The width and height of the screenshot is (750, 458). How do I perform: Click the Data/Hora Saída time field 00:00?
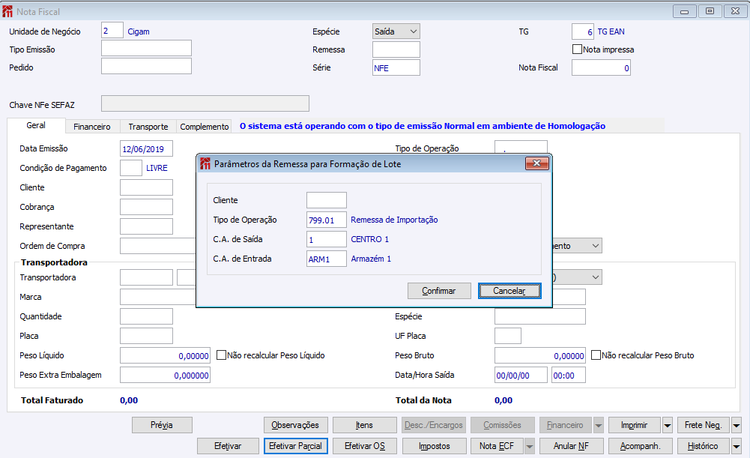(568, 375)
